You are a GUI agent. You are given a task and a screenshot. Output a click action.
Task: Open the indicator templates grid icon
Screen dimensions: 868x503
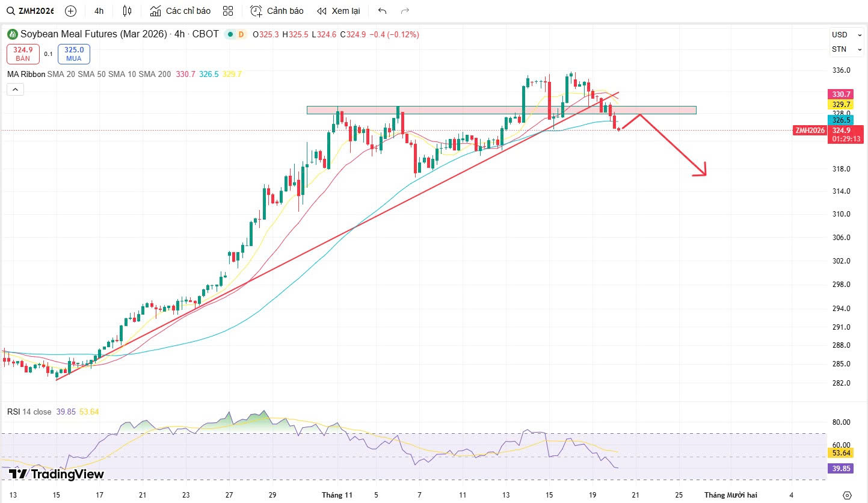228,11
